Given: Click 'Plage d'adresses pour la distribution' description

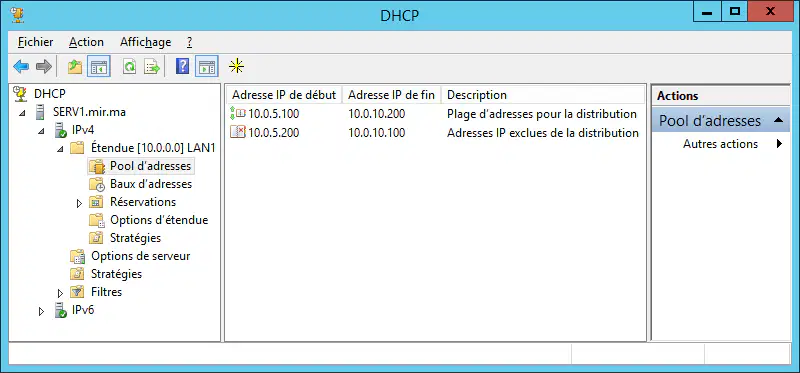Looking at the screenshot, I should coord(542,114).
